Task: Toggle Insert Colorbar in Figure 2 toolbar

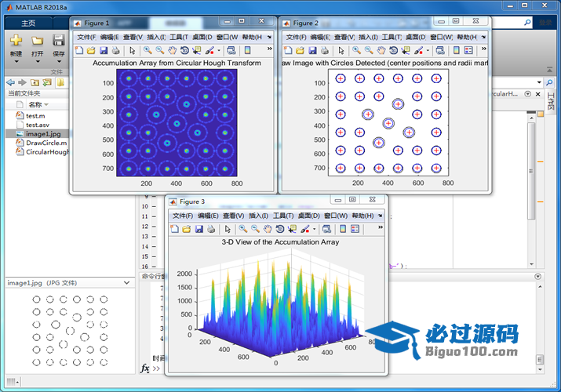Action: point(457,50)
